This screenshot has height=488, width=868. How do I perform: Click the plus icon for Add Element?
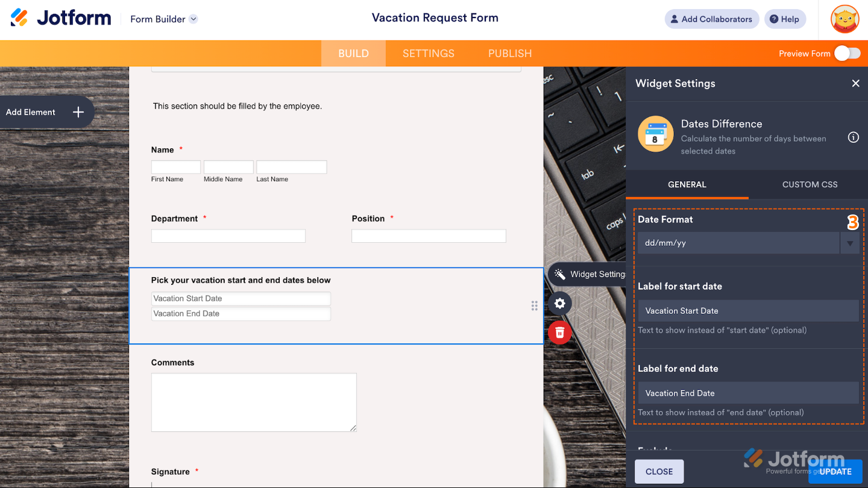[x=78, y=112]
